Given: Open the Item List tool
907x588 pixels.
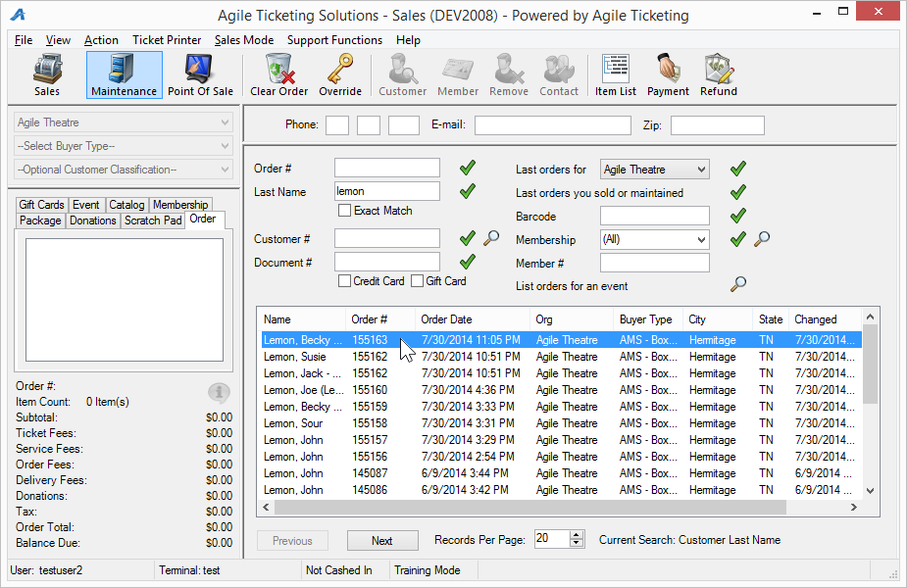Looking at the screenshot, I should click(x=616, y=75).
